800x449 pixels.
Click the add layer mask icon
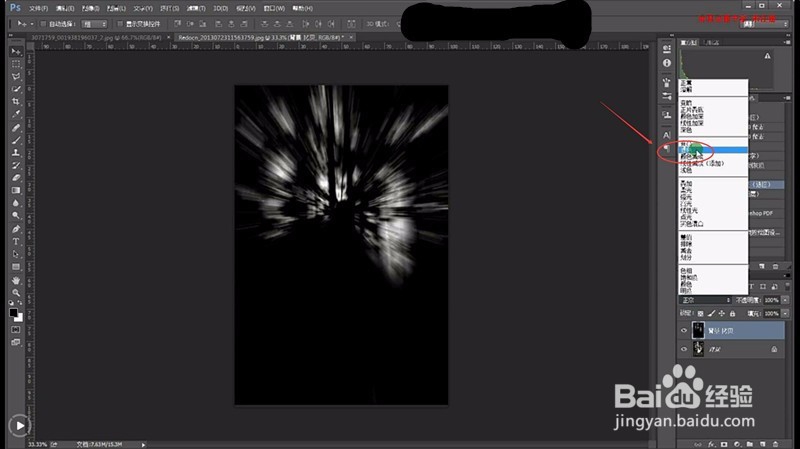point(724,444)
